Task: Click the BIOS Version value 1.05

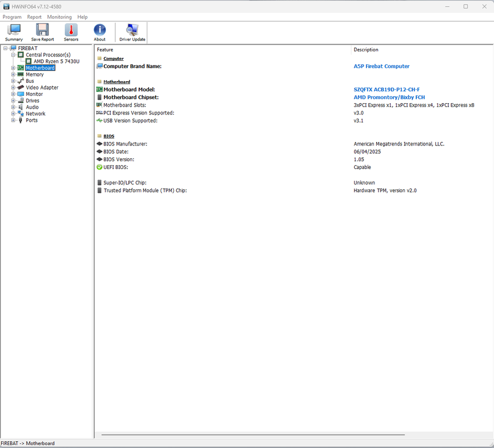Action: (359, 159)
